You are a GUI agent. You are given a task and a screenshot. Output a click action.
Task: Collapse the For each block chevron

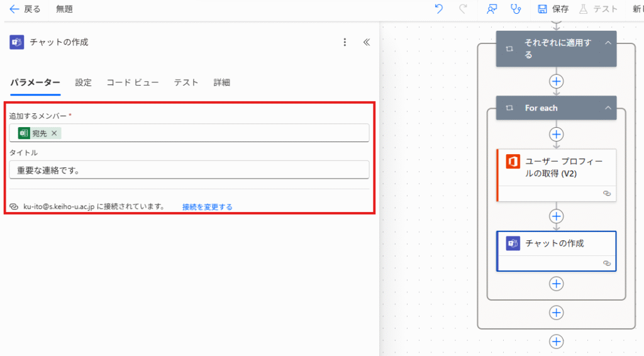click(608, 108)
